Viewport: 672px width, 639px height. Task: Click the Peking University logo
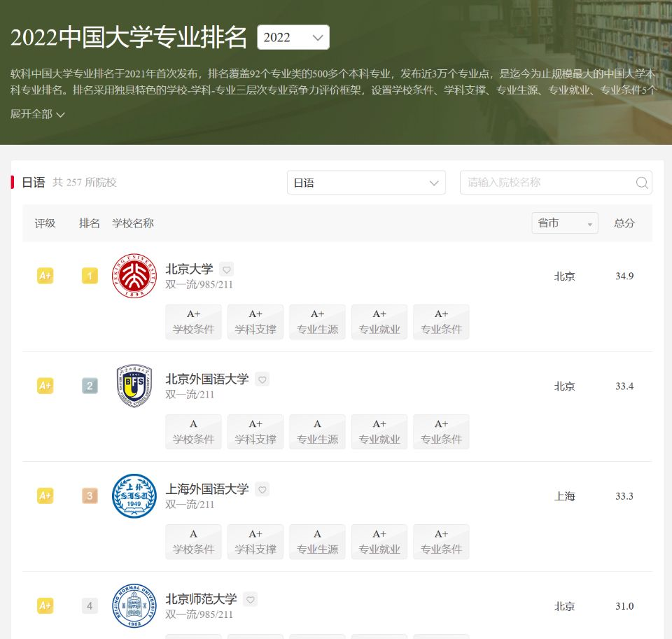tap(134, 276)
